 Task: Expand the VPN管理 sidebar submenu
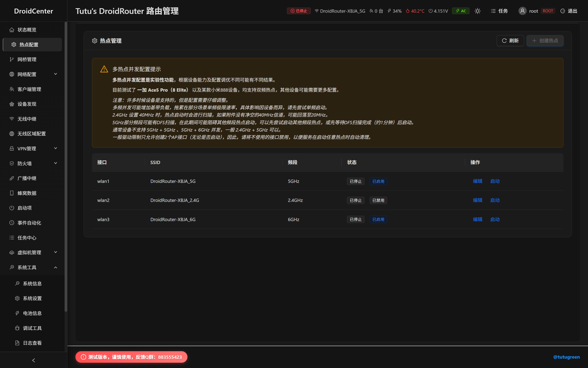pos(33,149)
